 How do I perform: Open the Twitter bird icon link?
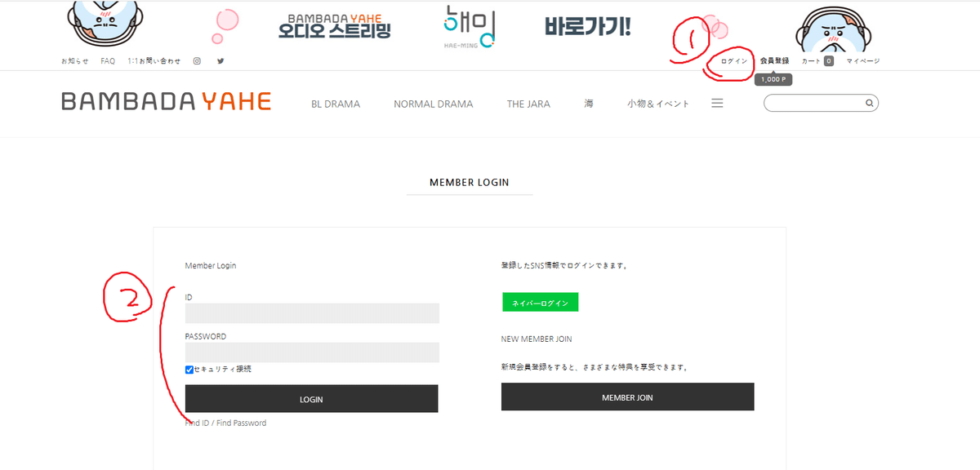pos(220,61)
